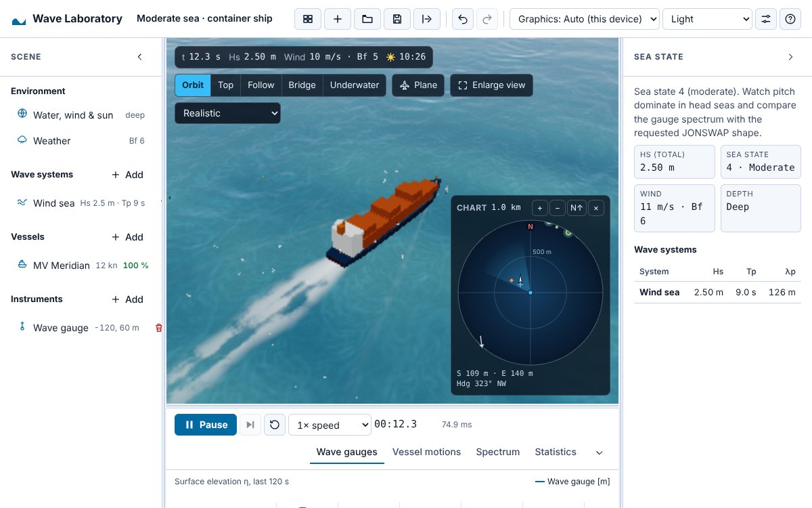This screenshot has width=812, height=508.
Task: Select MV Meridian vessel row
Action: pos(81,266)
